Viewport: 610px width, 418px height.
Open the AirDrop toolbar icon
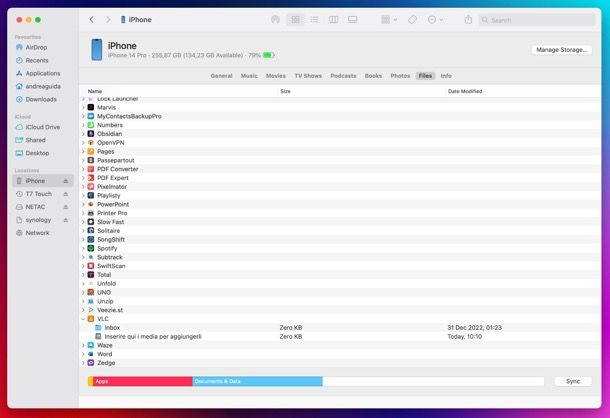click(x=275, y=19)
